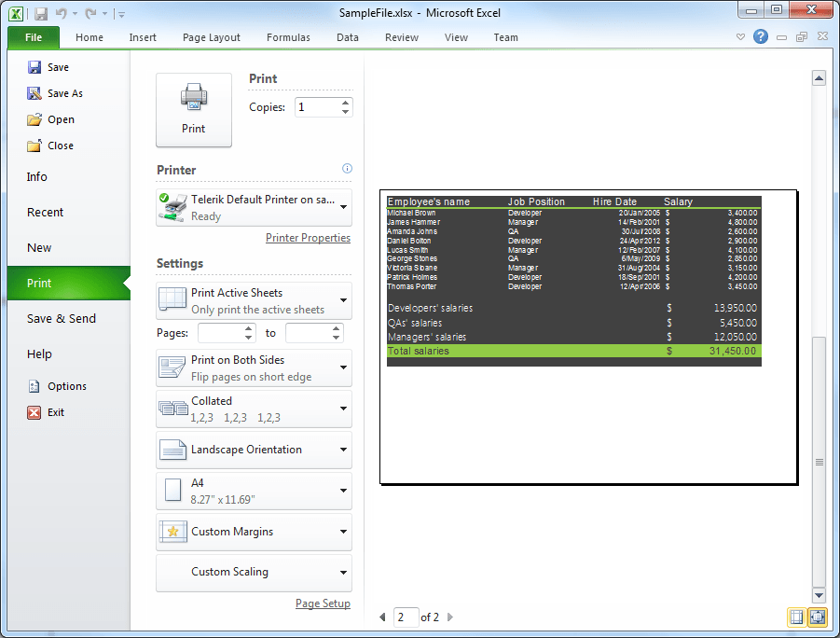This screenshot has width=840, height=638.
Task: Select the Print section in sidebar
Action: 69,283
